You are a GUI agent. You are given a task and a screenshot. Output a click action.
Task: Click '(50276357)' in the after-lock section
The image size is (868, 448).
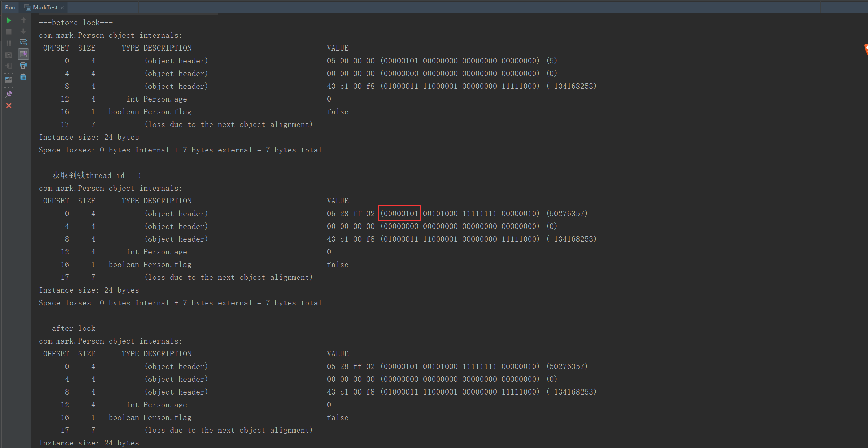pos(567,366)
